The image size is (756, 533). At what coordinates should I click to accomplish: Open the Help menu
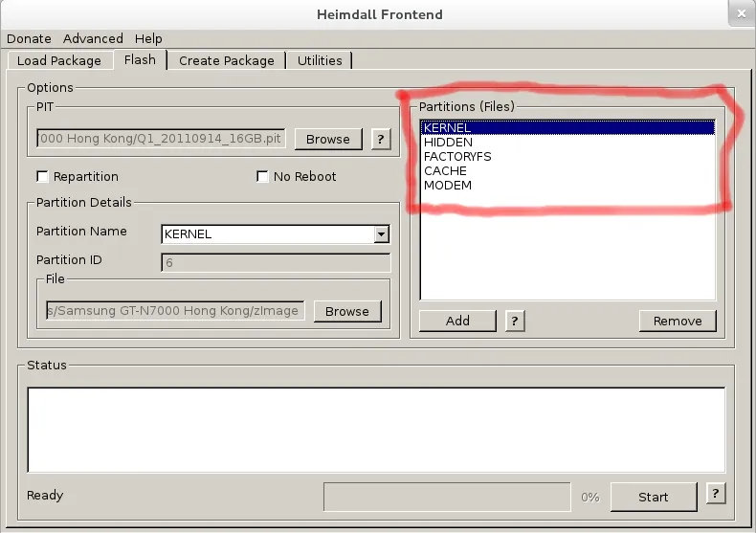click(x=148, y=38)
